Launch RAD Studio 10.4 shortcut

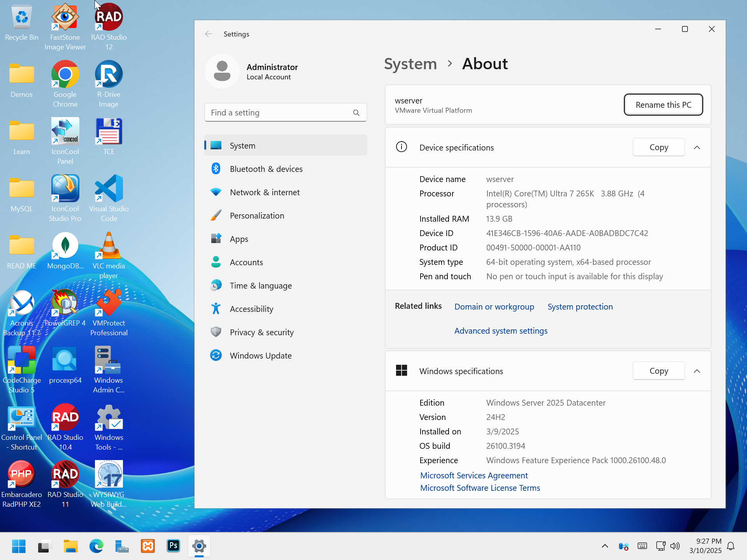[65, 427]
